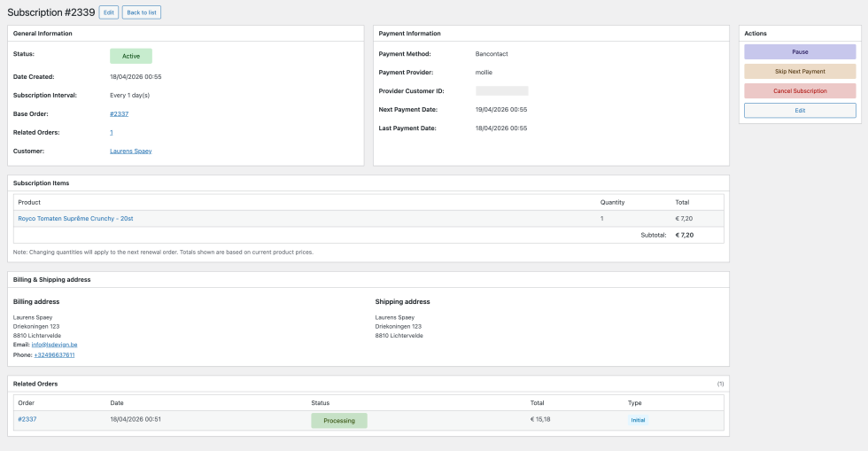Click the Initial order type badge
The width and height of the screenshot is (868, 451).
point(638,420)
